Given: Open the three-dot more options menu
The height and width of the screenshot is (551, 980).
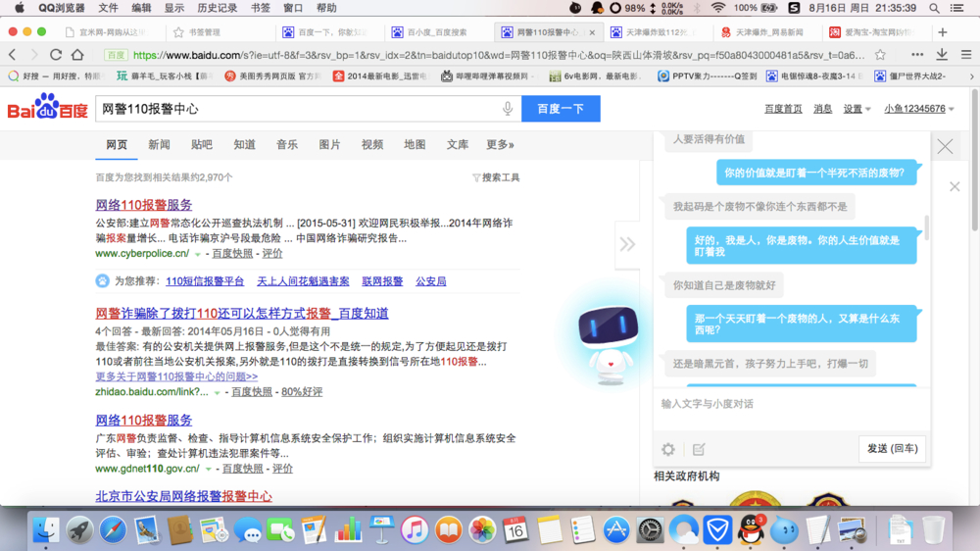Looking at the screenshot, I should 917,55.
